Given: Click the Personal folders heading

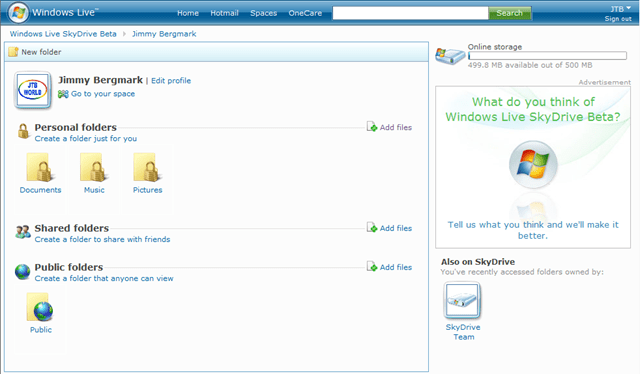Looking at the screenshot, I should click(x=76, y=127).
